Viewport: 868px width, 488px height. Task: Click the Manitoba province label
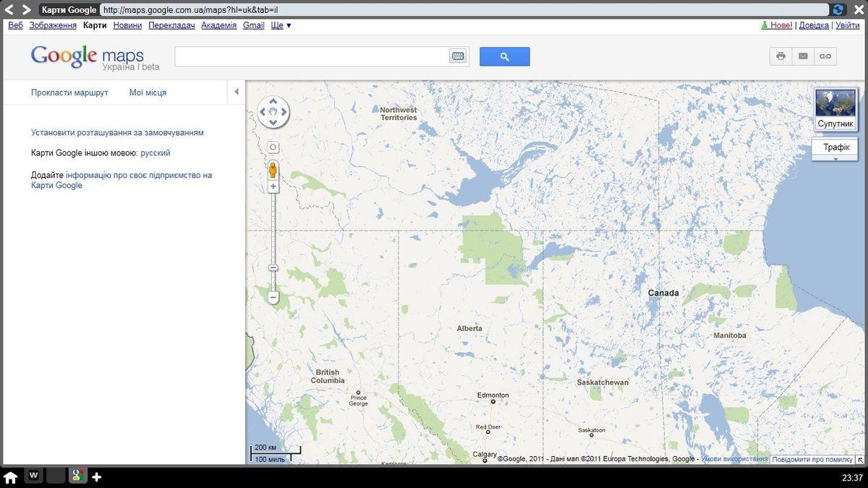coord(729,335)
